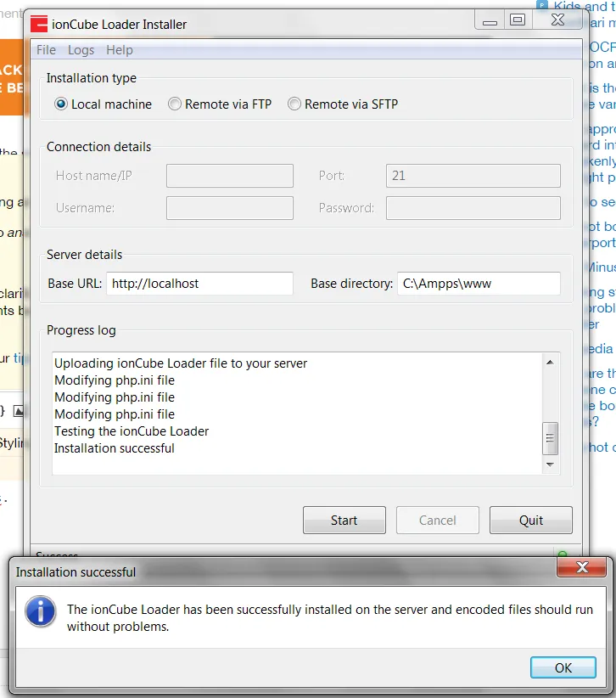Click the progress log scrollbar thumb
Viewport: 616px width, 698px height.
coord(550,438)
